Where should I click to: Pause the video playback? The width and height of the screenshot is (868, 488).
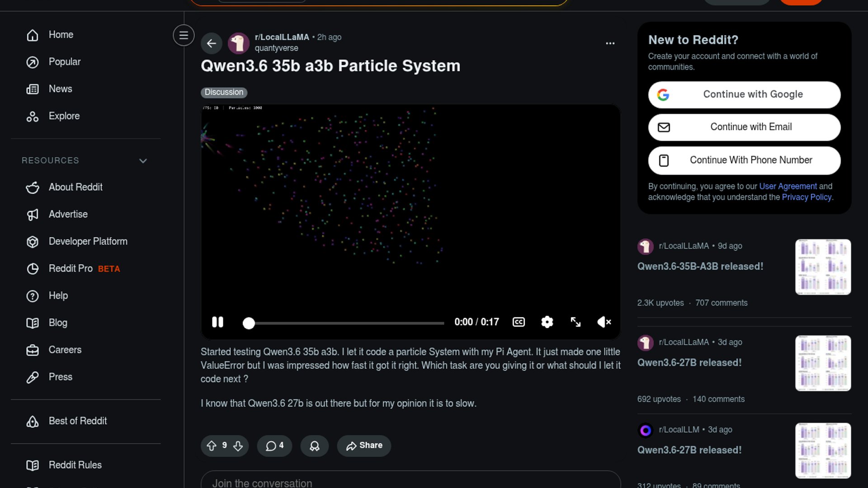(217, 322)
